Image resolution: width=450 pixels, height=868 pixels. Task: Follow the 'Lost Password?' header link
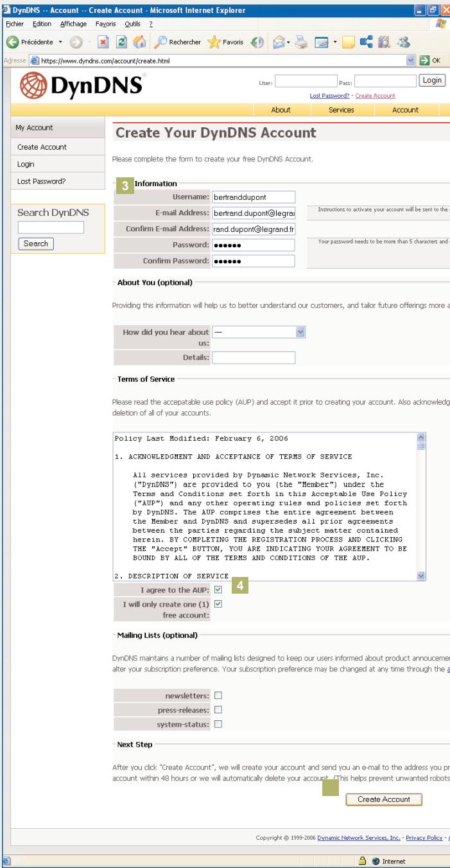coord(329,96)
